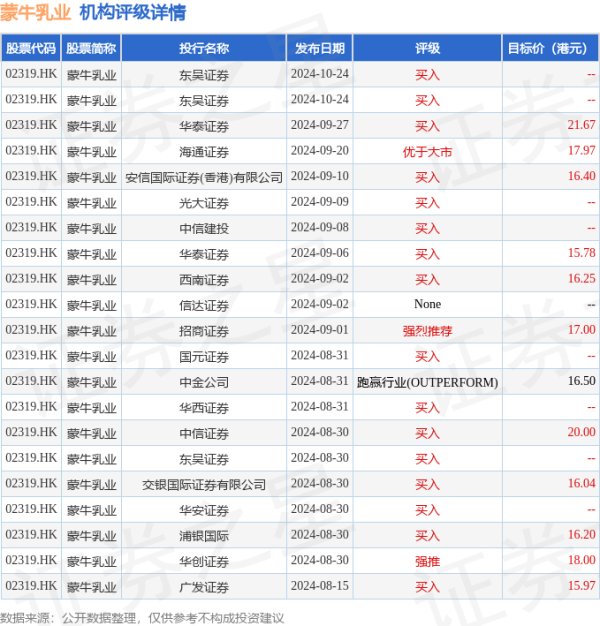600x626 pixels.
Task: Click the 目标价（港元） column header
Action: pyautogui.click(x=550, y=48)
